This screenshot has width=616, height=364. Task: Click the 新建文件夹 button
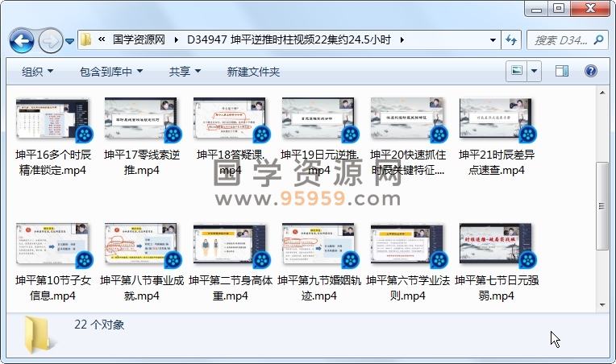click(x=253, y=72)
